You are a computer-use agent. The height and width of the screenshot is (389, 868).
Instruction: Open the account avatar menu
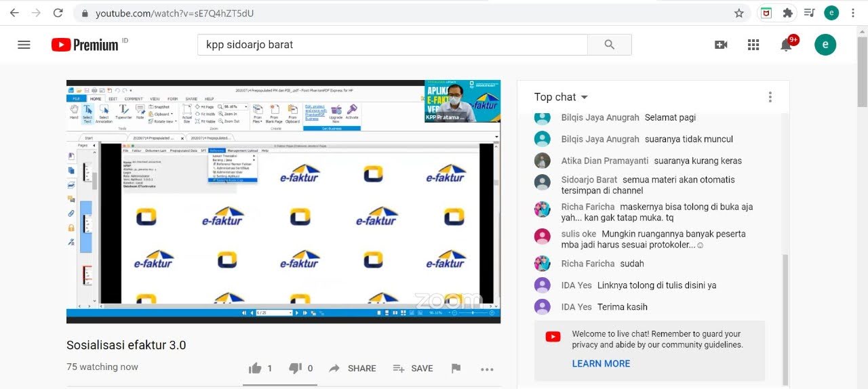tap(825, 45)
